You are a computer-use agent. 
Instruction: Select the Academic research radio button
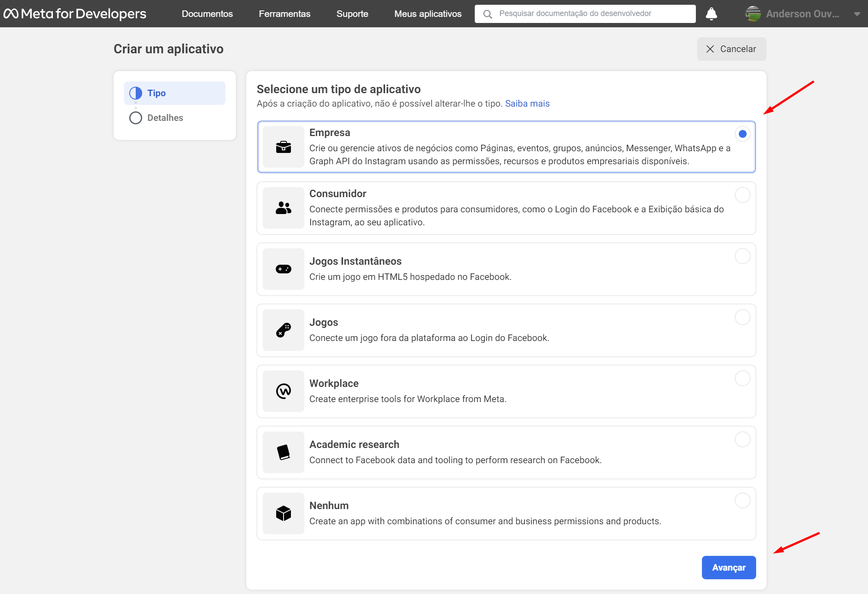coord(742,439)
